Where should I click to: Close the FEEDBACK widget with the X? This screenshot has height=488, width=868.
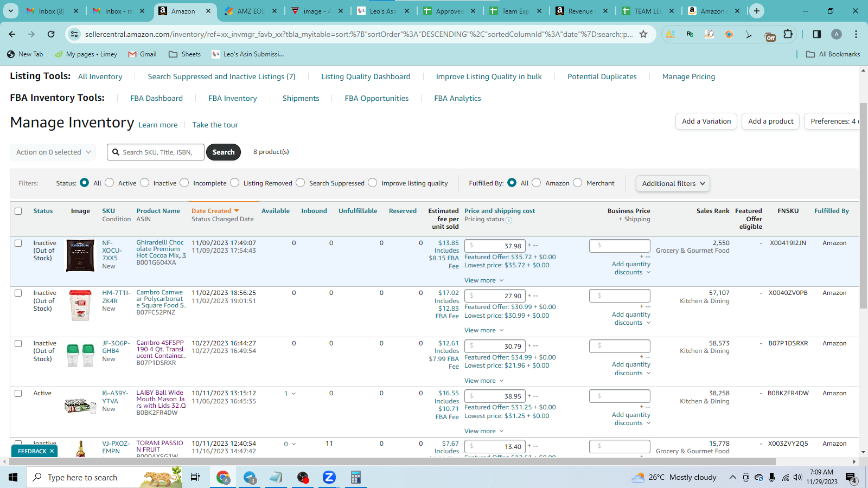(52, 451)
